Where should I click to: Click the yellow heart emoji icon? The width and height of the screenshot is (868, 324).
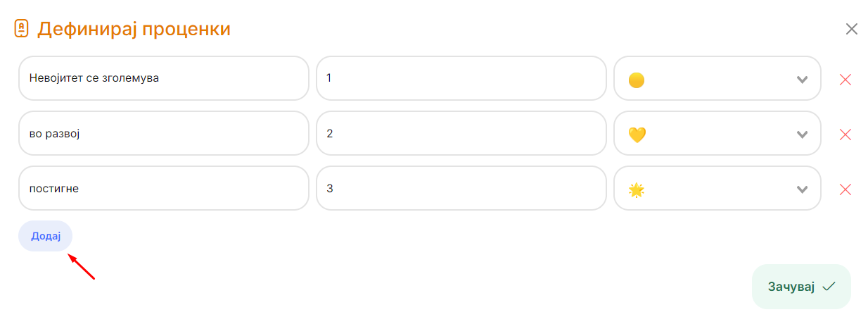pos(636,135)
